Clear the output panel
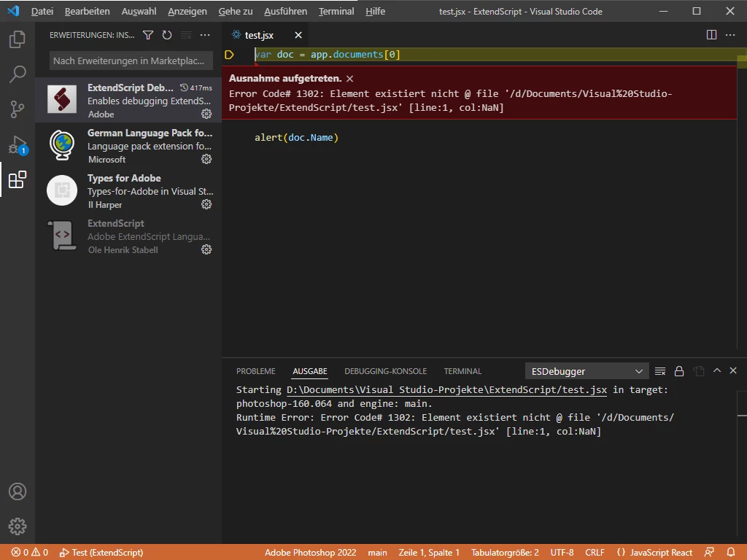The image size is (747, 560). point(659,371)
